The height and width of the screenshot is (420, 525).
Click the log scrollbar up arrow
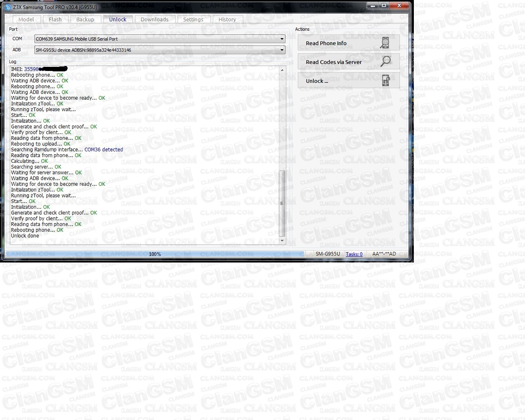[282, 70]
